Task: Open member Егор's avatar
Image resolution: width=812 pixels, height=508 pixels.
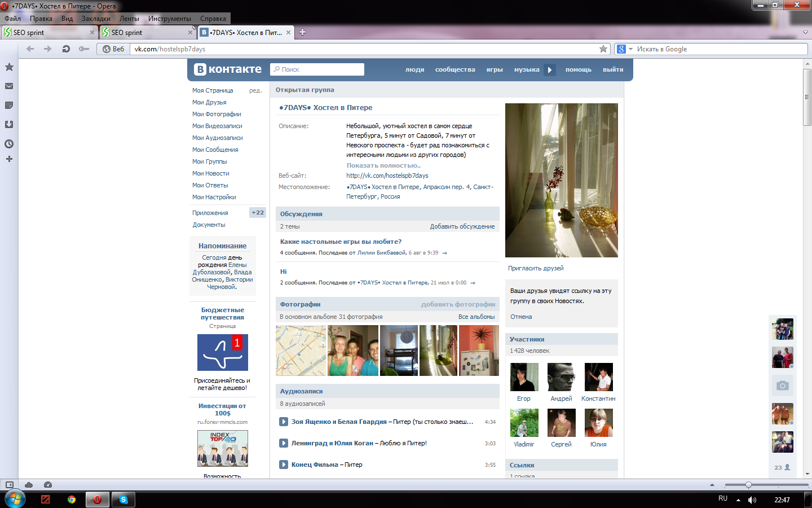Action: (x=524, y=377)
